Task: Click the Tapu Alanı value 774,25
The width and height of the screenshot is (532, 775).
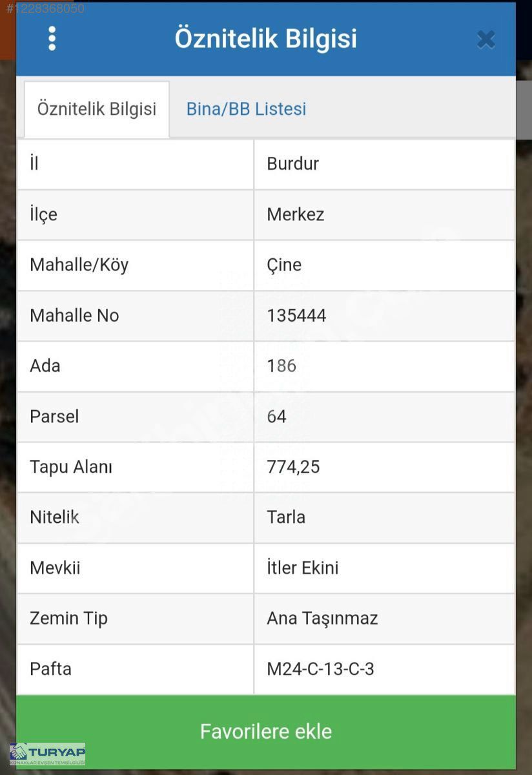Action: (x=293, y=467)
